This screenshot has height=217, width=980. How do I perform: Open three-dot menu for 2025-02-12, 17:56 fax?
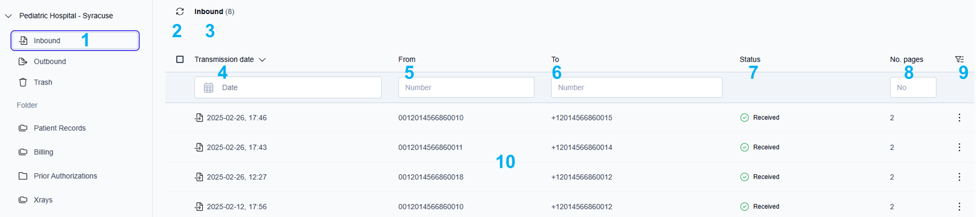click(x=959, y=207)
